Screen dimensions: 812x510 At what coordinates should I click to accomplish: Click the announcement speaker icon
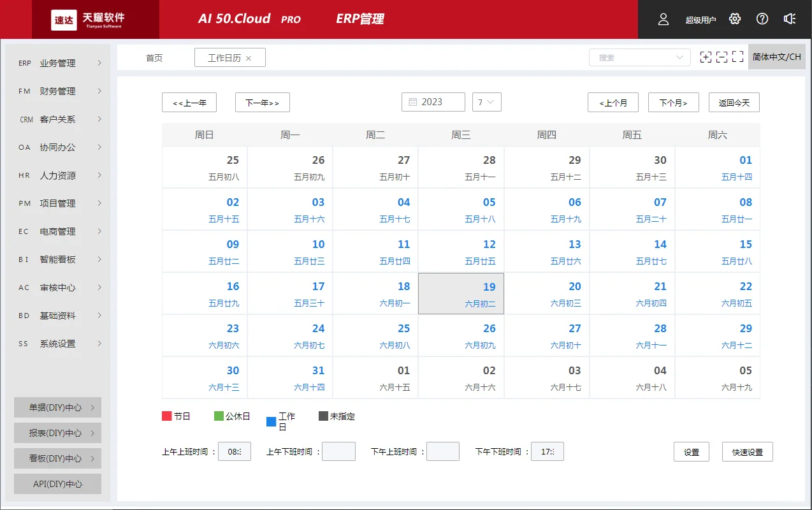(790, 19)
